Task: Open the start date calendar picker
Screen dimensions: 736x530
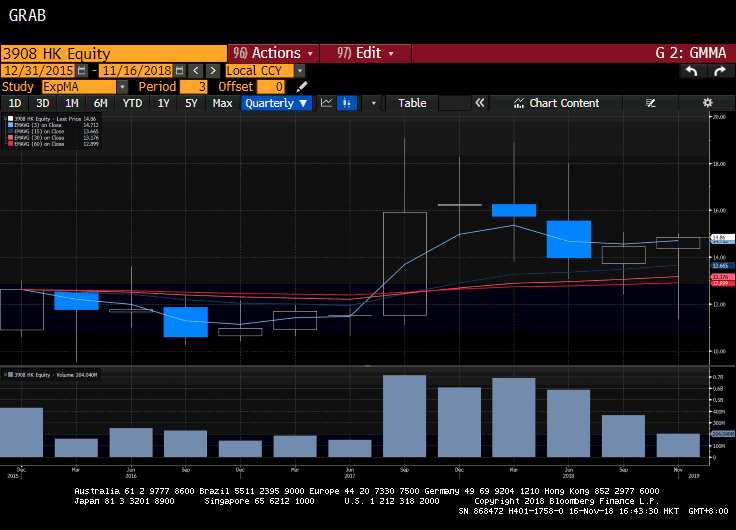Action: tap(81, 71)
